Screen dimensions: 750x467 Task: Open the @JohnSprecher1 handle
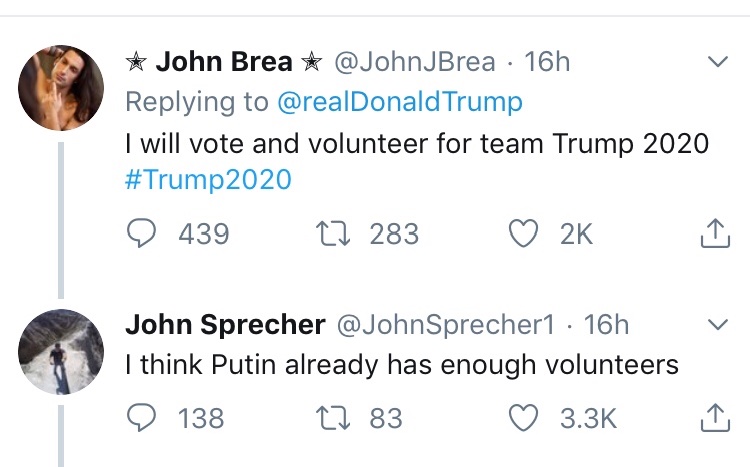pyautogui.click(x=449, y=325)
